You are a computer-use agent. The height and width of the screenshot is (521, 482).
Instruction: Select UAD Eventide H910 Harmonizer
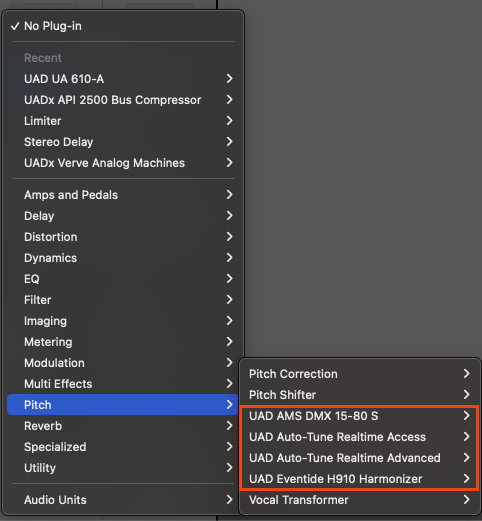point(360,479)
